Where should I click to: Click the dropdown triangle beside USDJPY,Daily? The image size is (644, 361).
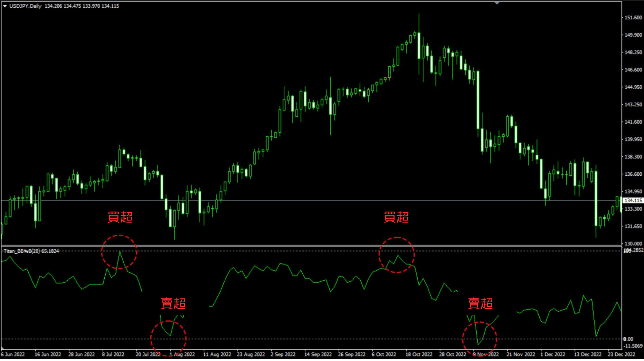(x=5, y=6)
